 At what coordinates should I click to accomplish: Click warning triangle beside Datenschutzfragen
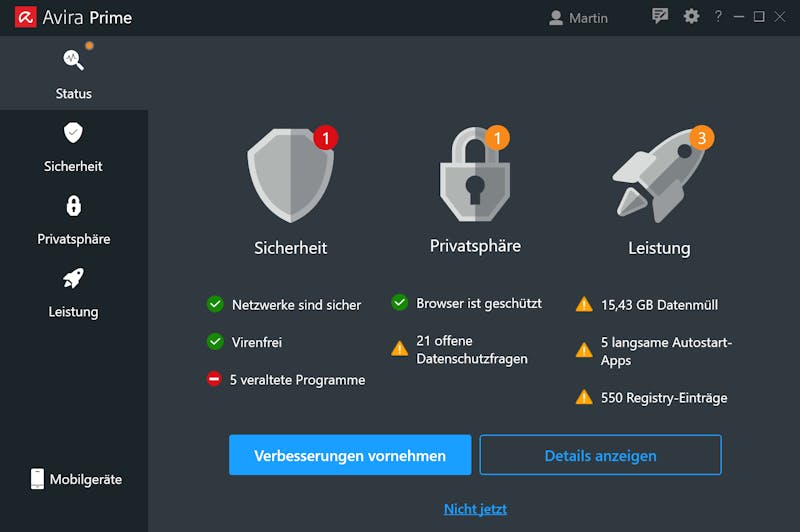(399, 348)
